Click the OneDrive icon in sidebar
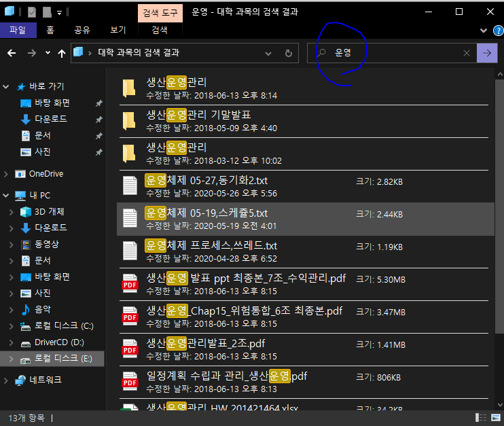The image size is (504, 426). tap(20, 174)
